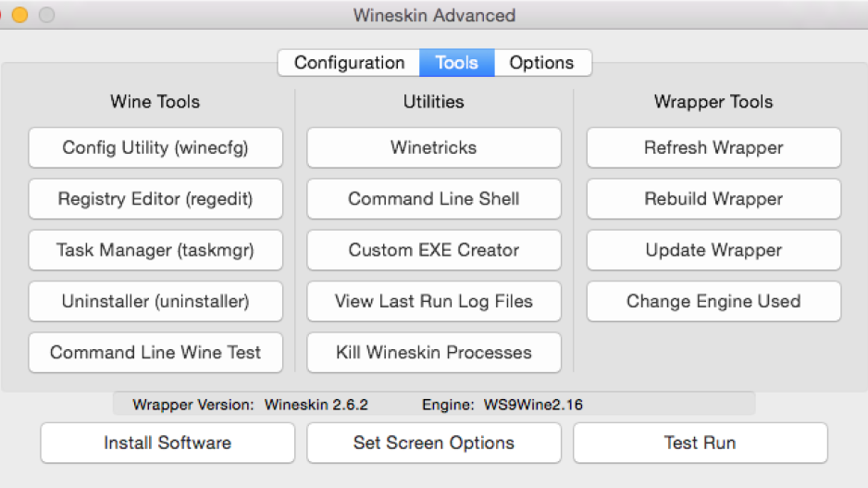The width and height of the screenshot is (868, 488).
Task: Choose Change Engine Used
Action: [714, 301]
